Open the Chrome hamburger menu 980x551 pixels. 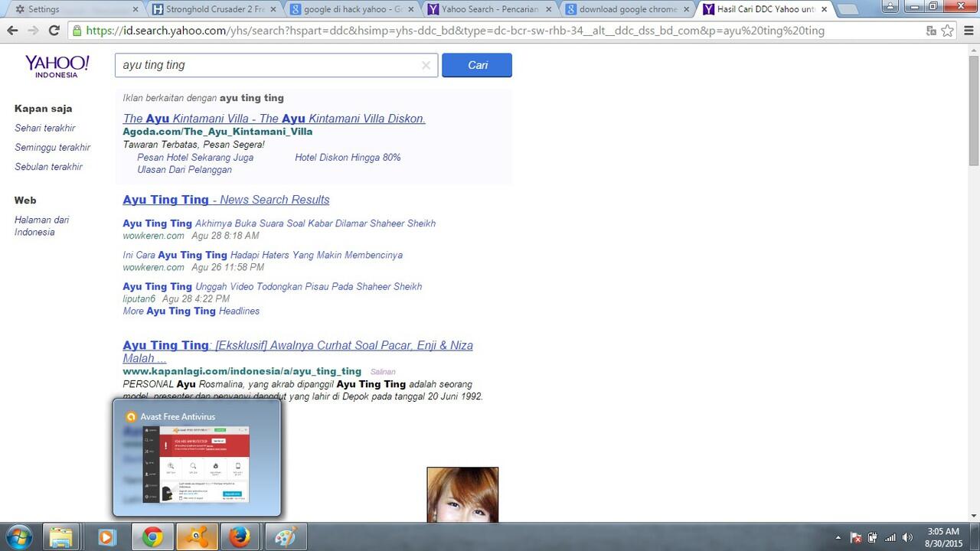point(968,31)
